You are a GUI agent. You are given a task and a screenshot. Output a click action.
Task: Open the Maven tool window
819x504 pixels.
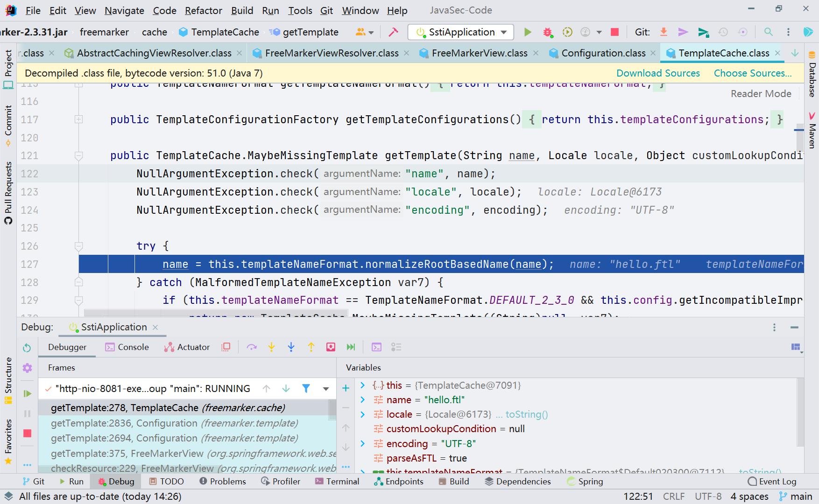click(x=812, y=134)
